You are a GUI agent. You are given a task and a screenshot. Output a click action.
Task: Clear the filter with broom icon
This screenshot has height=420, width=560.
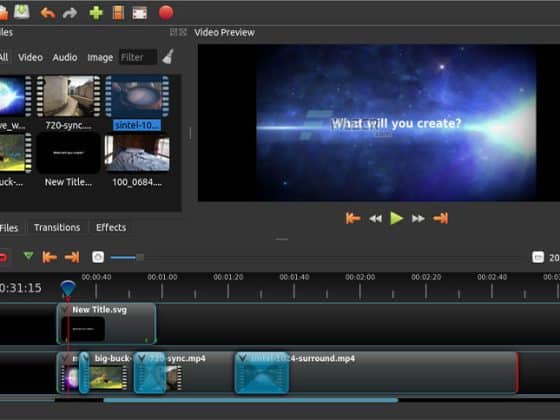point(168,56)
